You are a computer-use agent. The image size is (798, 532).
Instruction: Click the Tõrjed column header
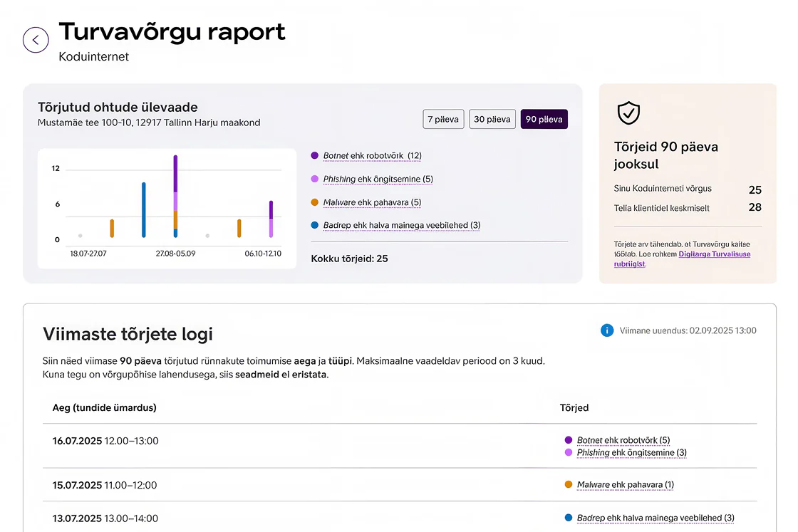574,408
